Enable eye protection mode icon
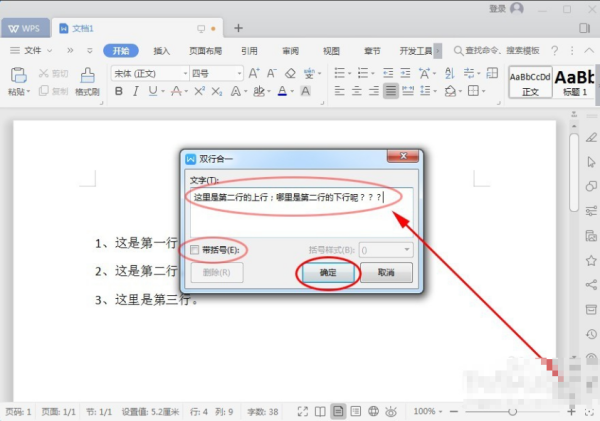 [x=391, y=411]
